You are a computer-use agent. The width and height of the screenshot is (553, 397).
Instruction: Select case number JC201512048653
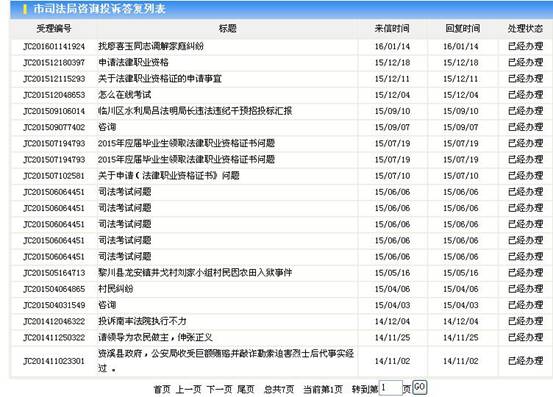pos(54,95)
